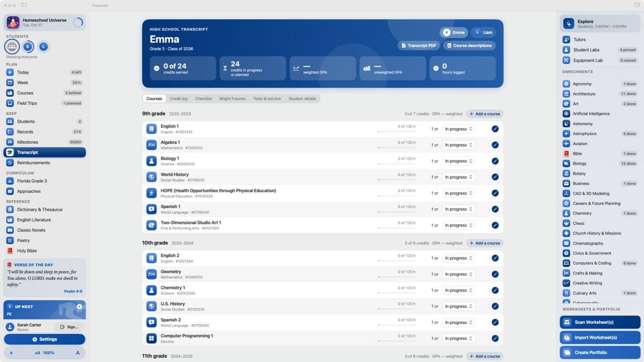
Task: Open the English 1 status dropdown
Action: click(x=459, y=129)
